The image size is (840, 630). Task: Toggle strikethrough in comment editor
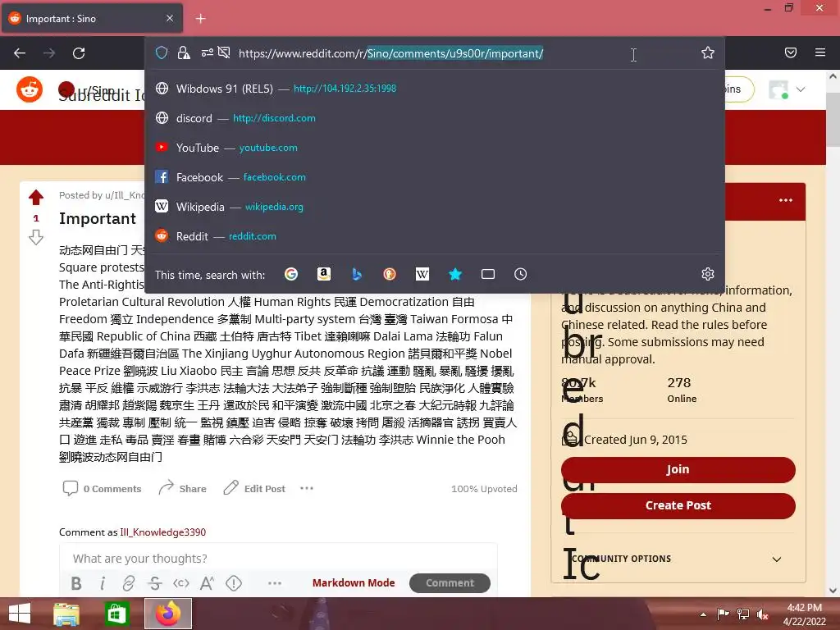[x=155, y=583]
